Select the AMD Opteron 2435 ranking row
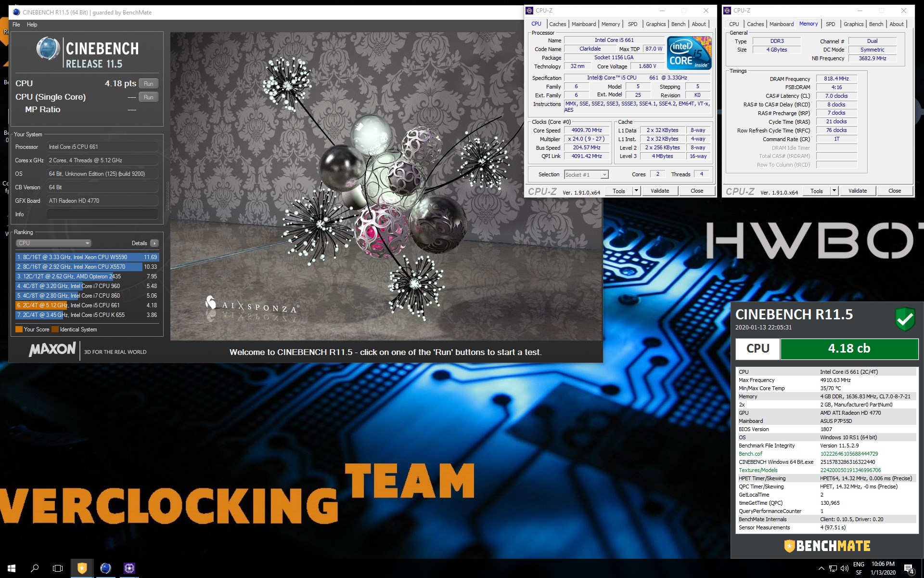The width and height of the screenshot is (924, 578). [87, 276]
